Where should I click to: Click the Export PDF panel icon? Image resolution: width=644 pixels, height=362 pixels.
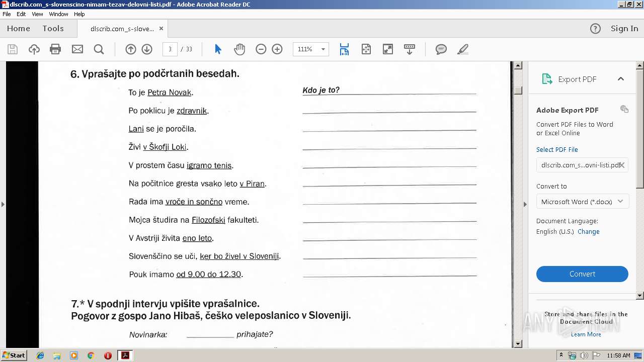click(x=547, y=79)
